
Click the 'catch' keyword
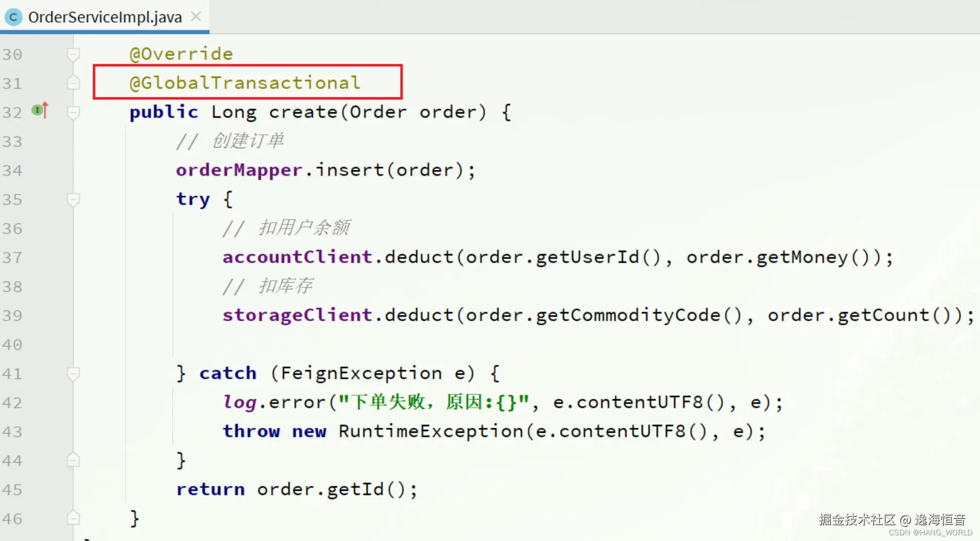click(228, 373)
